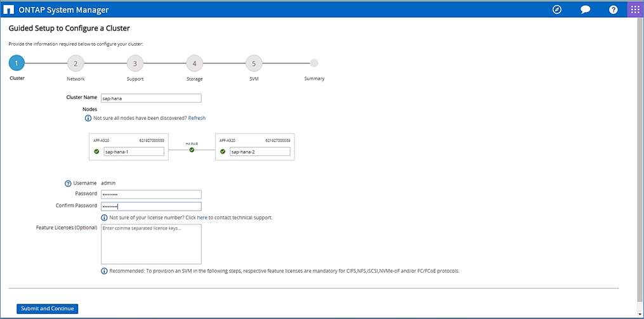Open the purple application grid icon

click(x=635, y=10)
